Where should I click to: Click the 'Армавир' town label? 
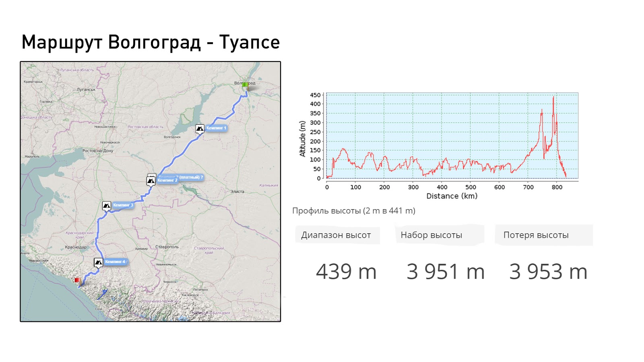pos(141,249)
